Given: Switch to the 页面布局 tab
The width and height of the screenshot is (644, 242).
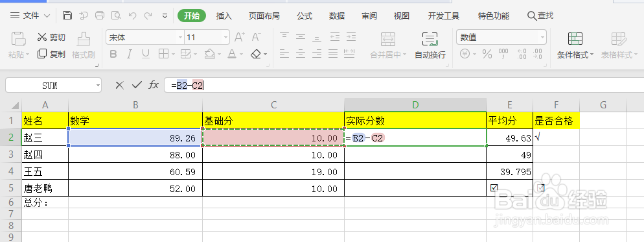Looking at the screenshot, I should [264, 16].
